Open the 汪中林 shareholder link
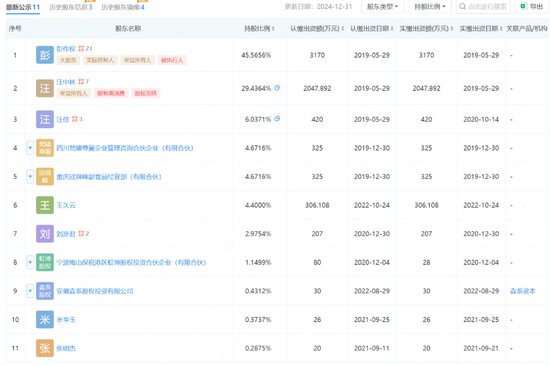The height and width of the screenshot is (366, 550). pos(66,82)
